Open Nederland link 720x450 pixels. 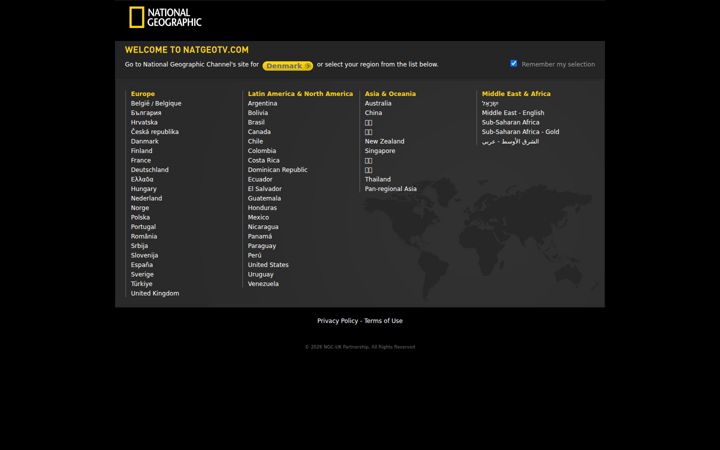(x=146, y=198)
